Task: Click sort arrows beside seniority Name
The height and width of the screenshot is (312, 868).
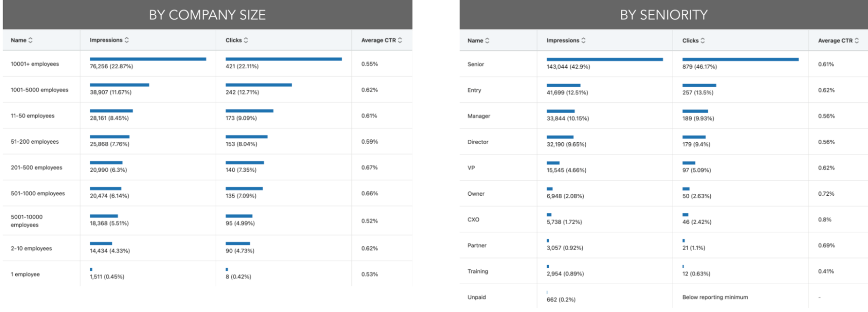Action: pyautogui.click(x=487, y=40)
